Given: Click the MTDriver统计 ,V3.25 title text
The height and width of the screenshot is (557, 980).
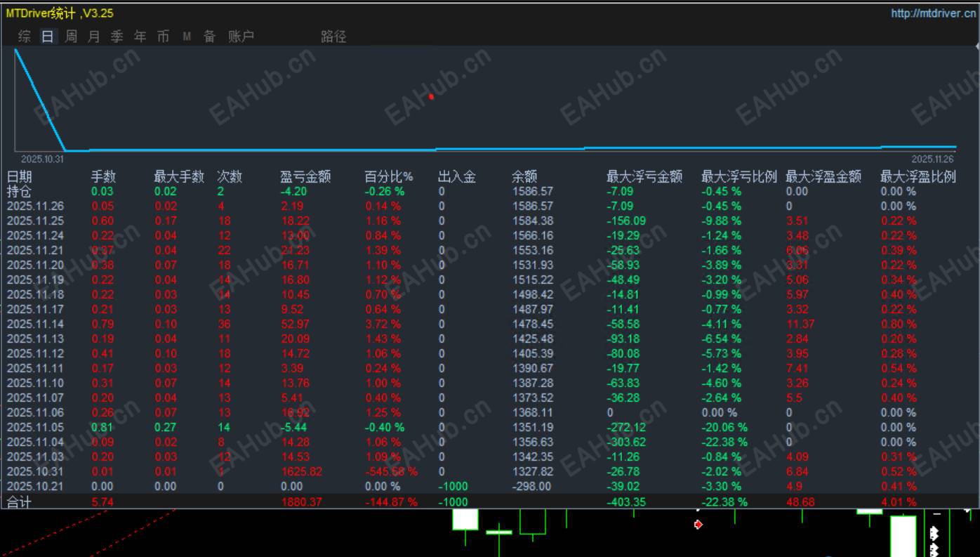Looking at the screenshot, I should tap(60, 13).
